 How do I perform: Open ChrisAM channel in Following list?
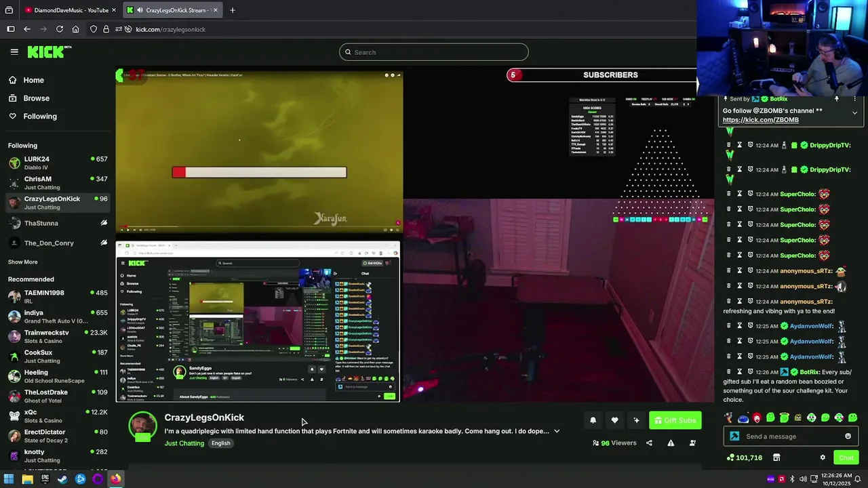[x=58, y=183]
